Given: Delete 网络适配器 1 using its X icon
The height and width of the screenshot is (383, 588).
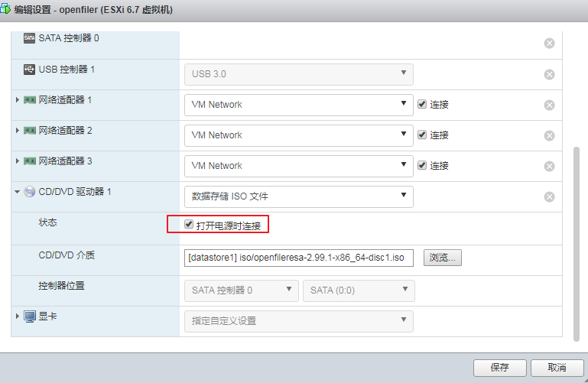Looking at the screenshot, I should point(549,105).
